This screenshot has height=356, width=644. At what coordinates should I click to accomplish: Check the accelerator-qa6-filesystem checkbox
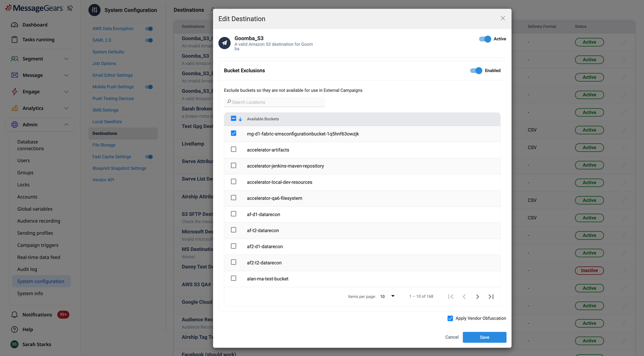(233, 197)
